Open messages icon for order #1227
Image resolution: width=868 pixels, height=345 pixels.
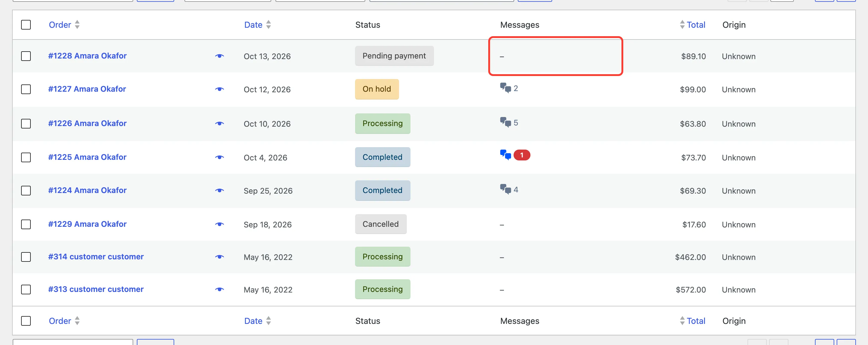click(x=505, y=88)
